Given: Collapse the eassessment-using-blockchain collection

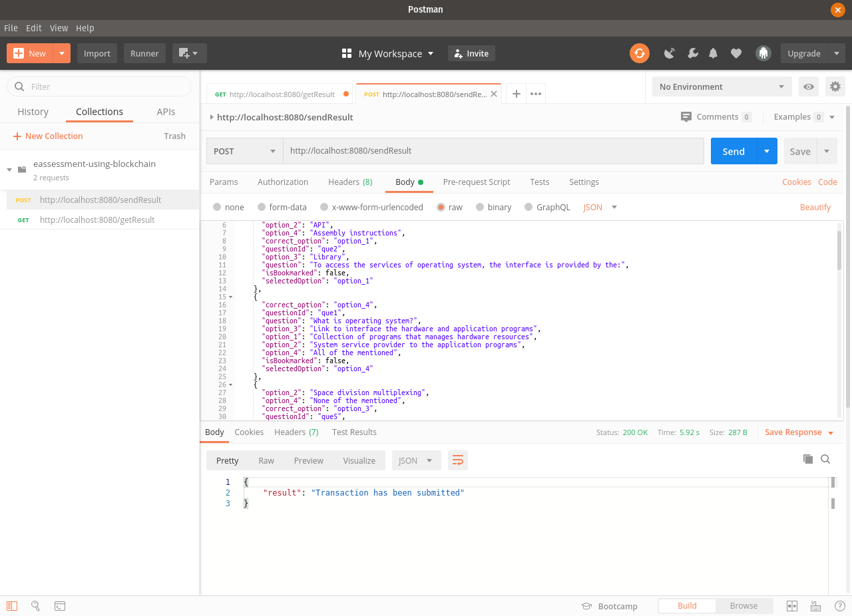Looking at the screenshot, I should click(9, 170).
